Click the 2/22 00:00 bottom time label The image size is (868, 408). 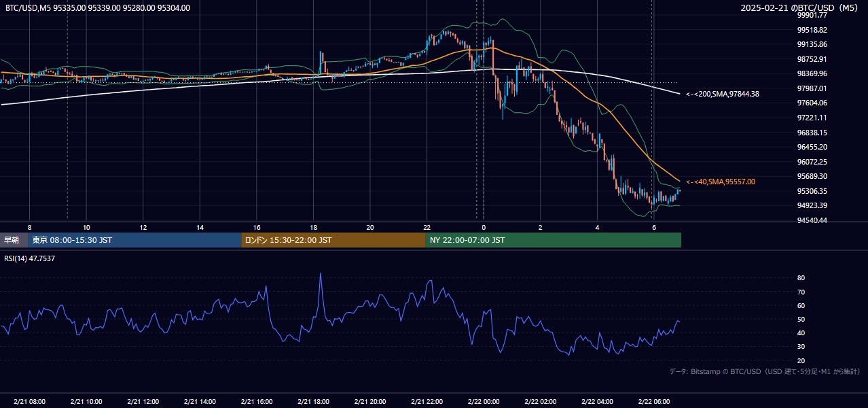pyautogui.click(x=483, y=402)
